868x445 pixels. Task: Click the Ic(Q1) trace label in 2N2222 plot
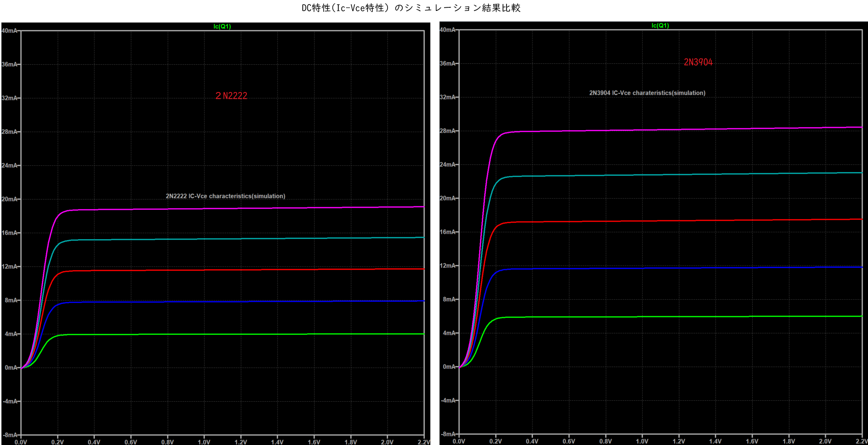(222, 26)
